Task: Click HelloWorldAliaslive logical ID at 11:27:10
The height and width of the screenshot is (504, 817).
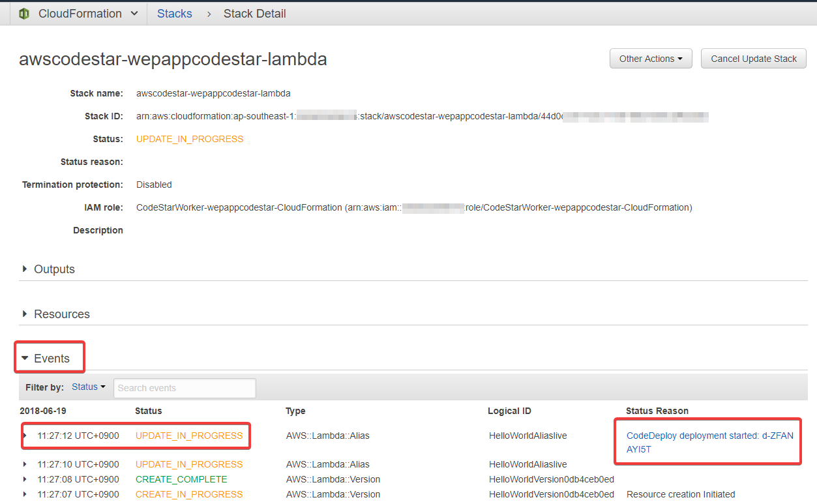Action: point(528,464)
